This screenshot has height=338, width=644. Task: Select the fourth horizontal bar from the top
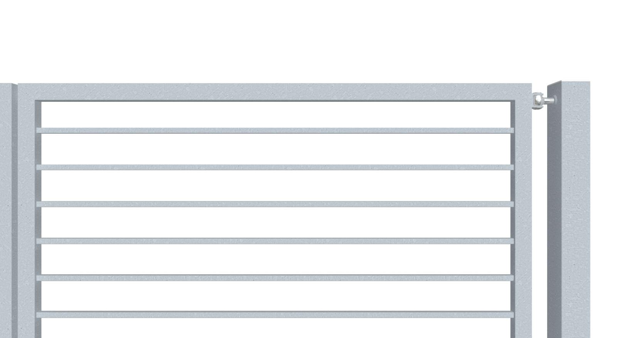pyautogui.click(x=275, y=241)
